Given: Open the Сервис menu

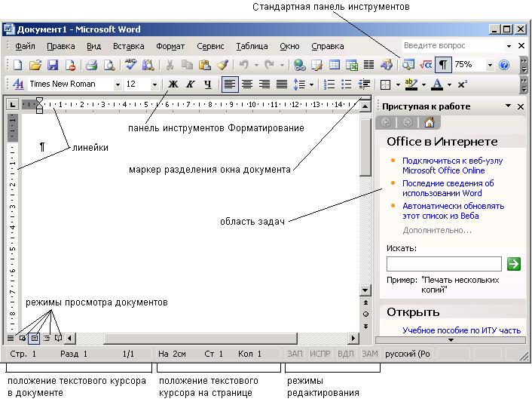Looking at the screenshot, I should click(210, 46).
